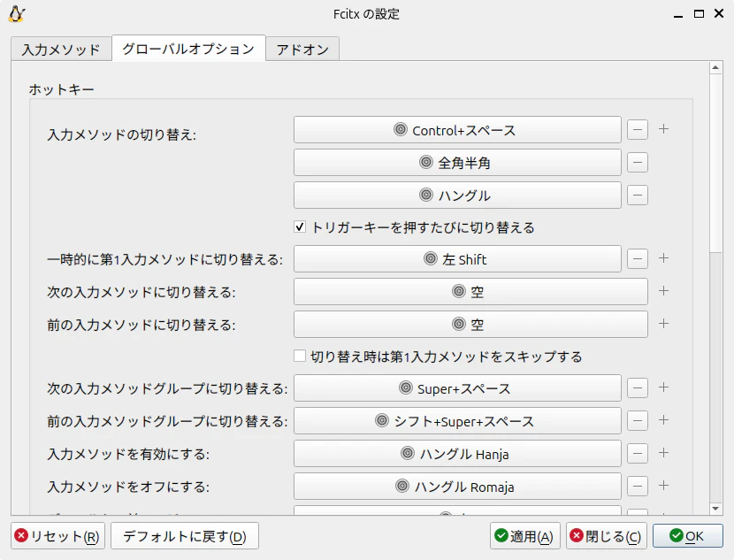Image resolution: width=734 pixels, height=560 pixels.
Task: Remove the ハングル Hanja hotkey with minus icon
Action: click(x=638, y=454)
